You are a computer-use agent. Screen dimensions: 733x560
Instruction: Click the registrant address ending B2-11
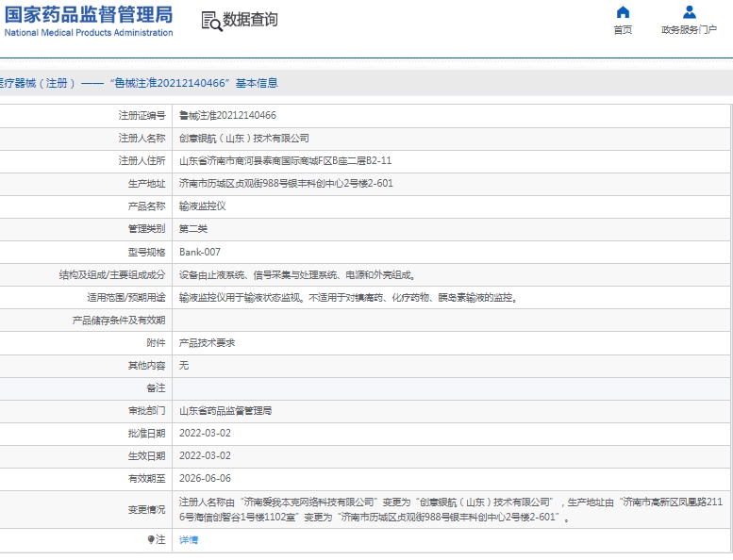coord(285,160)
